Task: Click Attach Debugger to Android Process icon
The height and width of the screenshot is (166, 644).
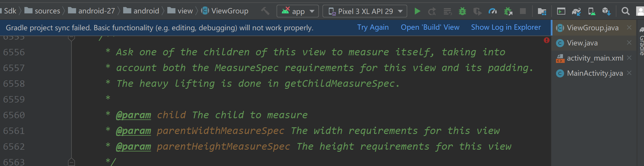Action: coord(508,11)
